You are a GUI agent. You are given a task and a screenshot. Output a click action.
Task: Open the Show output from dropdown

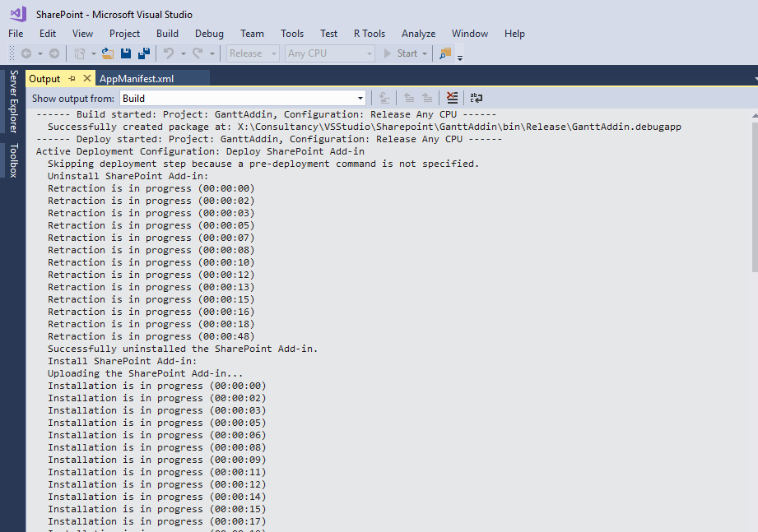pyautogui.click(x=358, y=96)
